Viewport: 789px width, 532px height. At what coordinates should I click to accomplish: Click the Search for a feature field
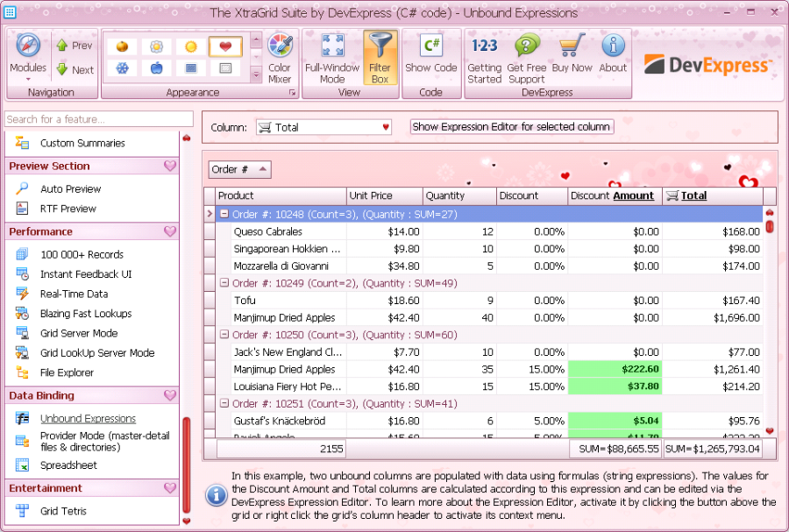click(x=98, y=119)
